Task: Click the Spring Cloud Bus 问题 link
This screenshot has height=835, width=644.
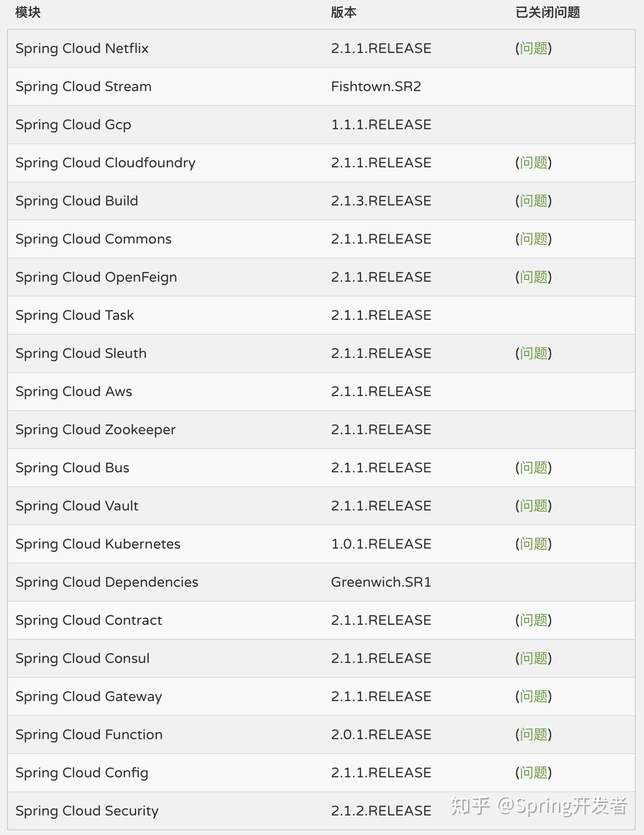Action: click(x=533, y=468)
